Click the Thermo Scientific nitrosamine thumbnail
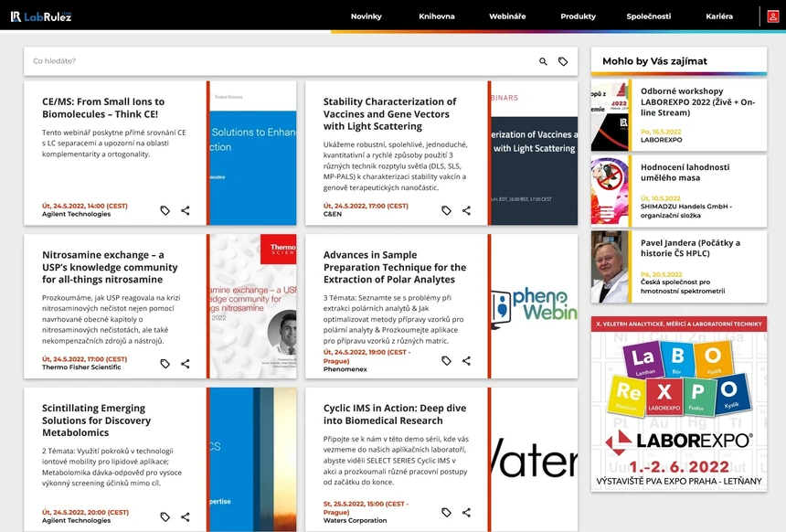 (253, 306)
